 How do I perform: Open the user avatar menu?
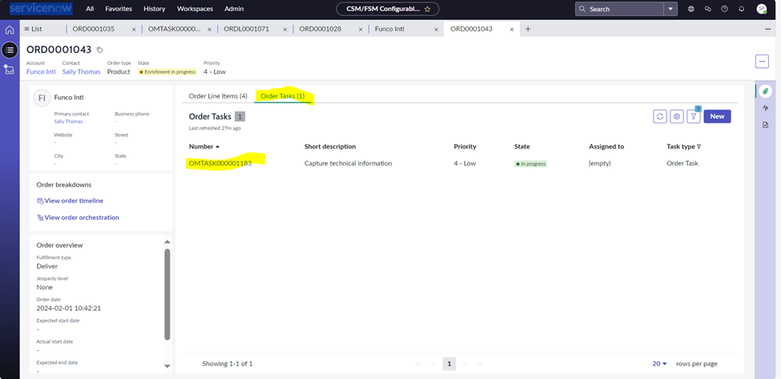(x=761, y=9)
